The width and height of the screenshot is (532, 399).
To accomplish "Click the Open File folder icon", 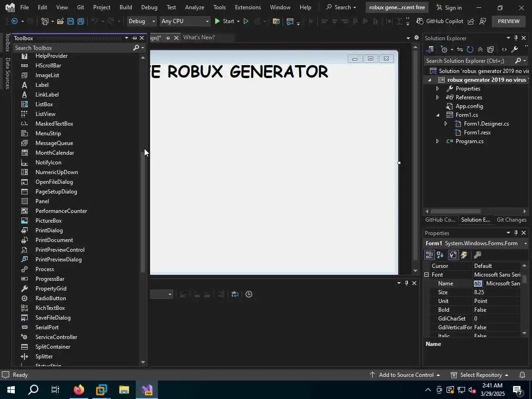I will [x=60, y=21].
